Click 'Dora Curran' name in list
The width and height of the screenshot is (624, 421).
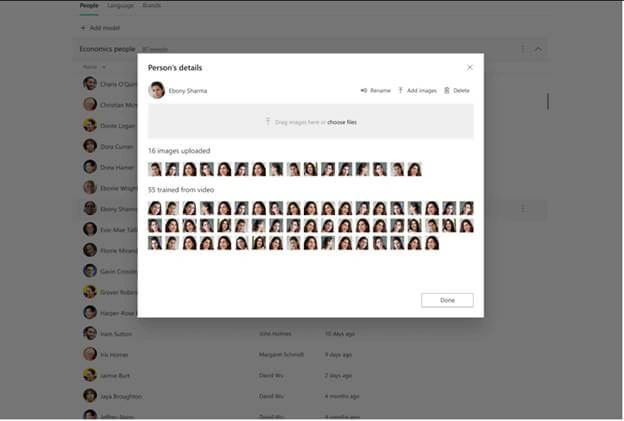tap(117, 147)
